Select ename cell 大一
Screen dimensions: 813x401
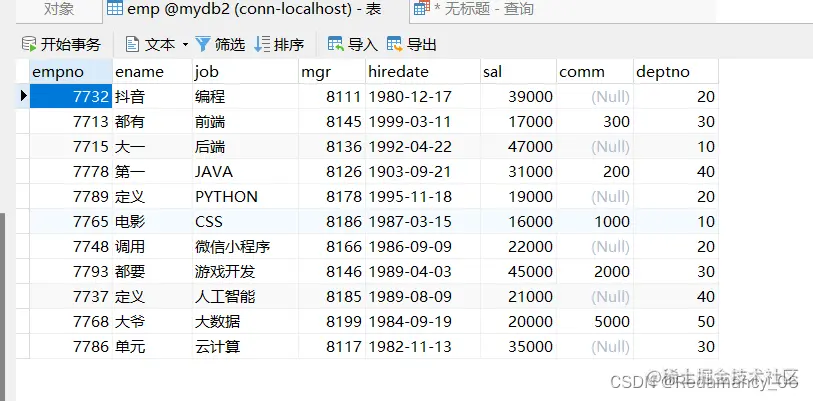click(152, 146)
